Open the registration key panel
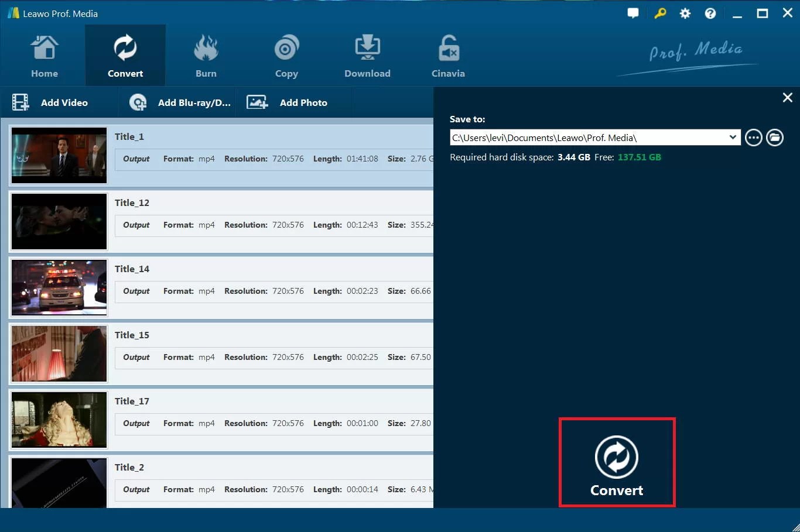800x532 pixels. pyautogui.click(x=659, y=13)
